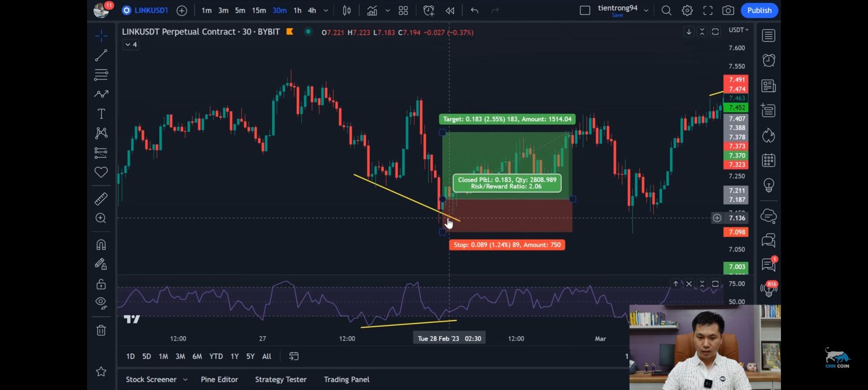
Task: Open the Pine Editor tab
Action: [219, 379]
